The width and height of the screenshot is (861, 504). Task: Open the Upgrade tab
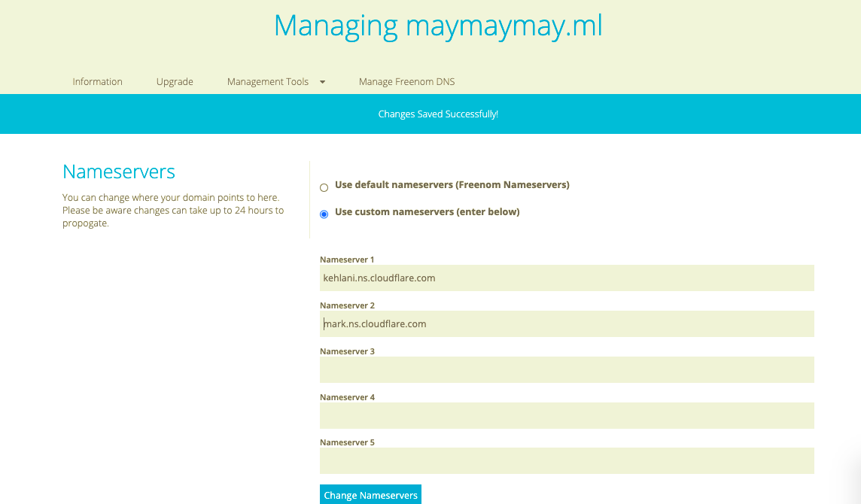click(175, 82)
